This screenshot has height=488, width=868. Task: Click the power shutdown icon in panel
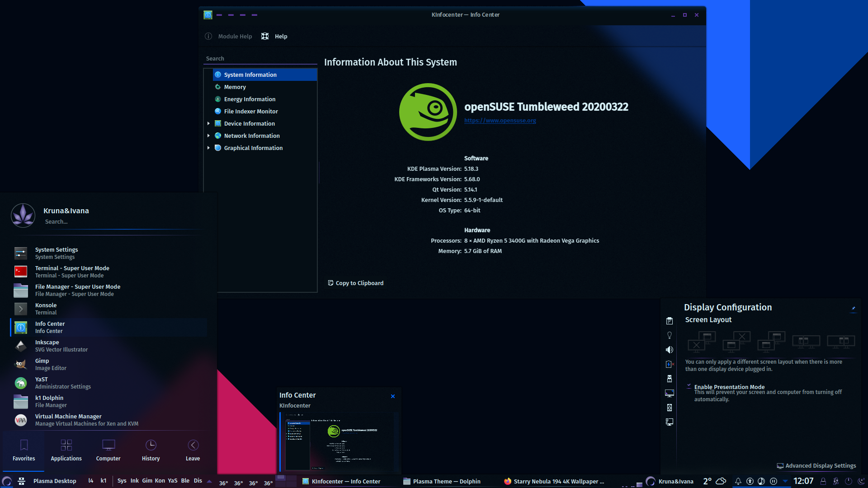pyautogui.click(x=849, y=481)
